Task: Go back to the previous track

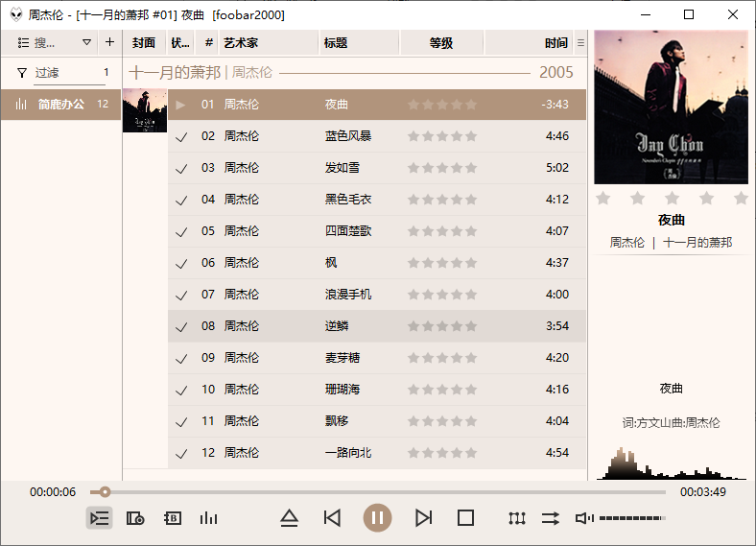Action: coord(332,518)
